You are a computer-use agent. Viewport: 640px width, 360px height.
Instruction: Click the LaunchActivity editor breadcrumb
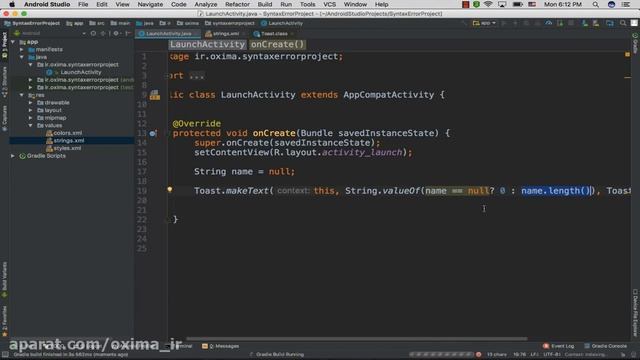pos(207,44)
